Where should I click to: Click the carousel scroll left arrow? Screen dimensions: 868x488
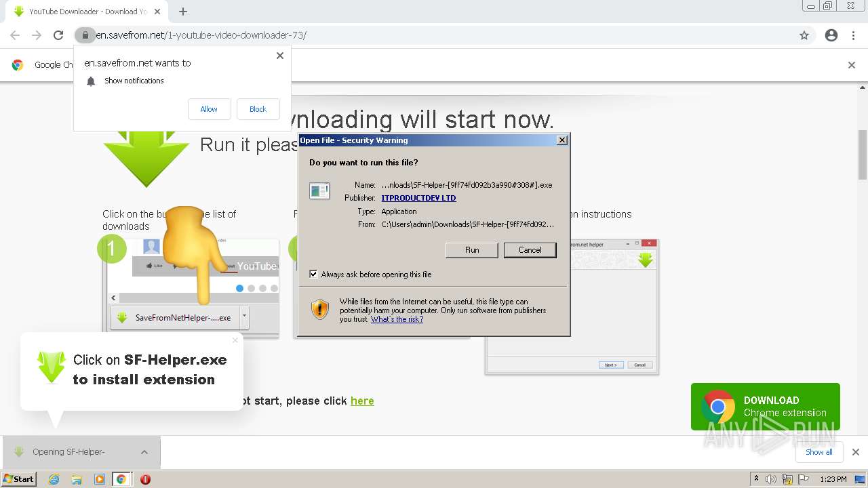[x=114, y=298]
